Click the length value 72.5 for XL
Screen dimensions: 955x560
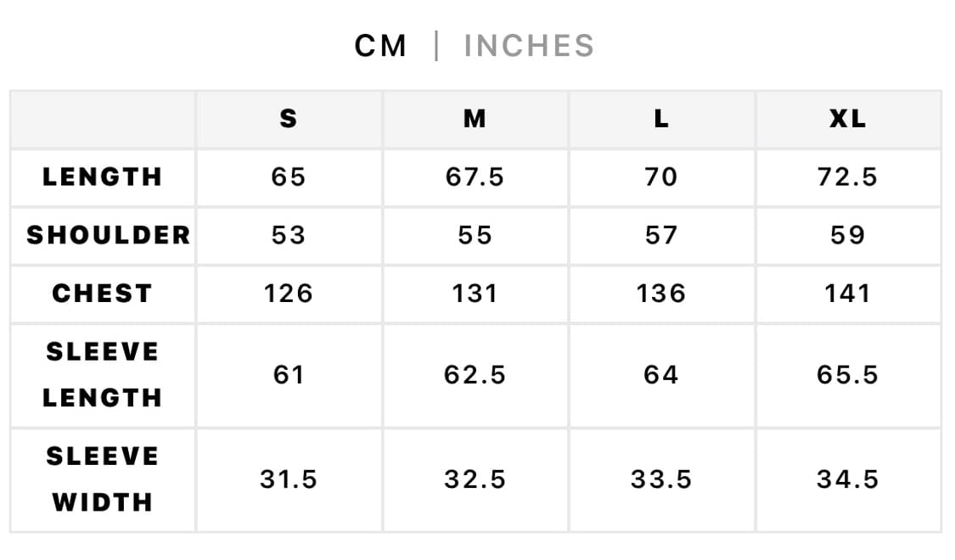[x=847, y=177]
